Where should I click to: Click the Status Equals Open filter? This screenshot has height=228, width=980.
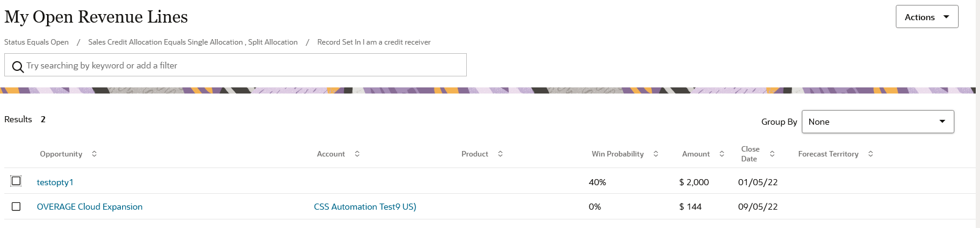click(37, 42)
